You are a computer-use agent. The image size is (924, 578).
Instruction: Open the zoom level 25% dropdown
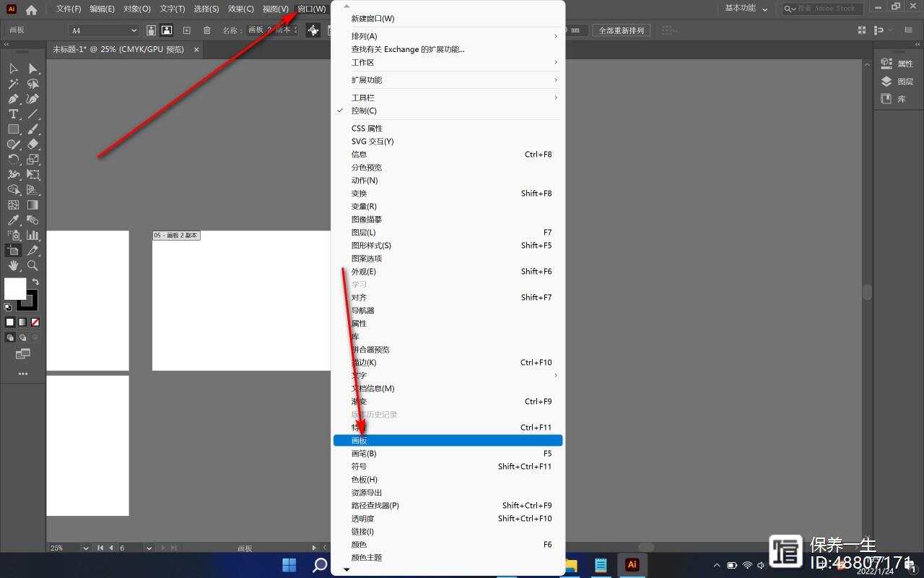86,548
